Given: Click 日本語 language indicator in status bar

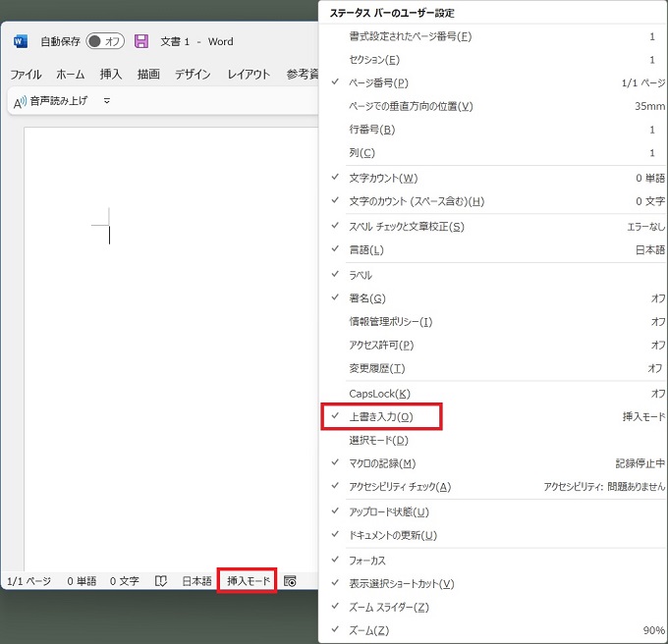Looking at the screenshot, I should 196,581.
